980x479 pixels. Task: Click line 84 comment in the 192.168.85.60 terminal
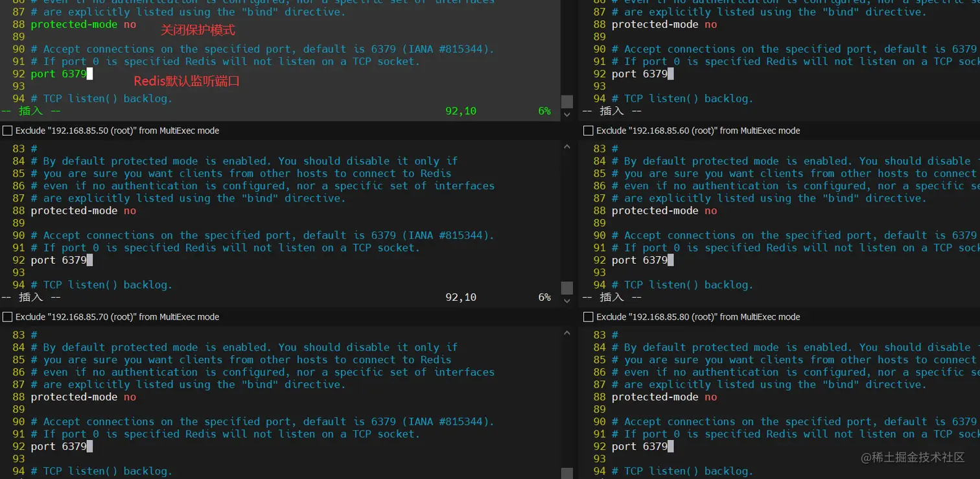pos(795,161)
